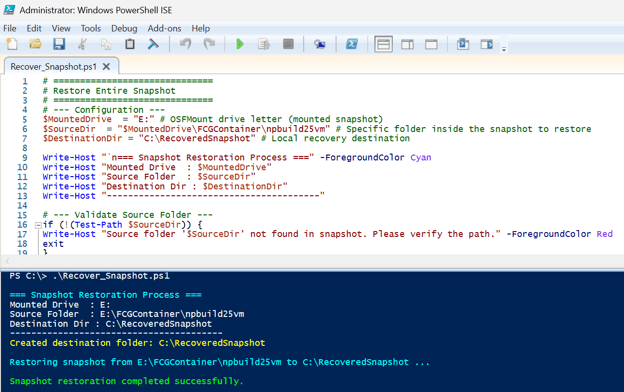Open the Add-ons menu

tap(164, 28)
